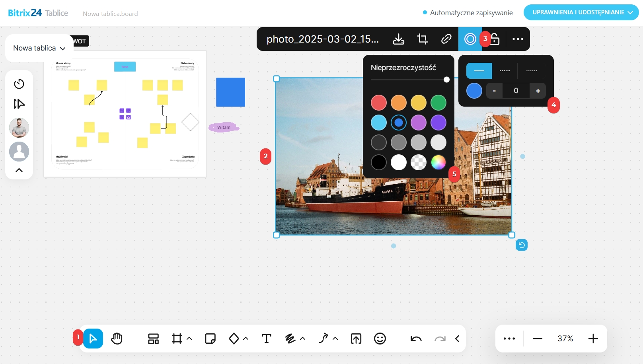Select the sticky note tool

210,339
